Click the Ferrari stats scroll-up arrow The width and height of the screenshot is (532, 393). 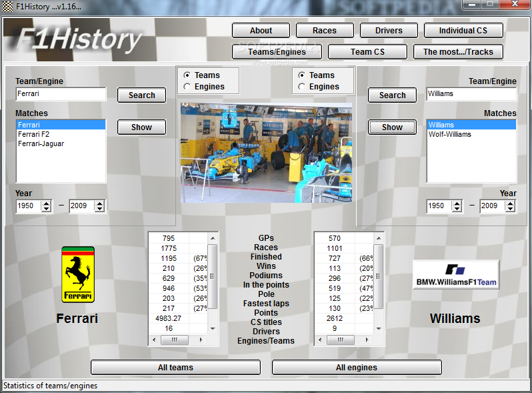[213, 238]
